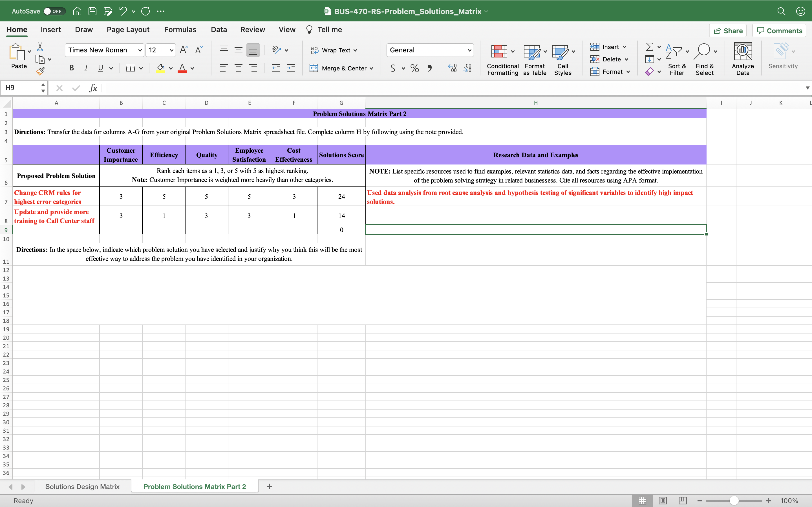Open the Comments button
Viewport: 812px width, 507px height.
[779, 30]
